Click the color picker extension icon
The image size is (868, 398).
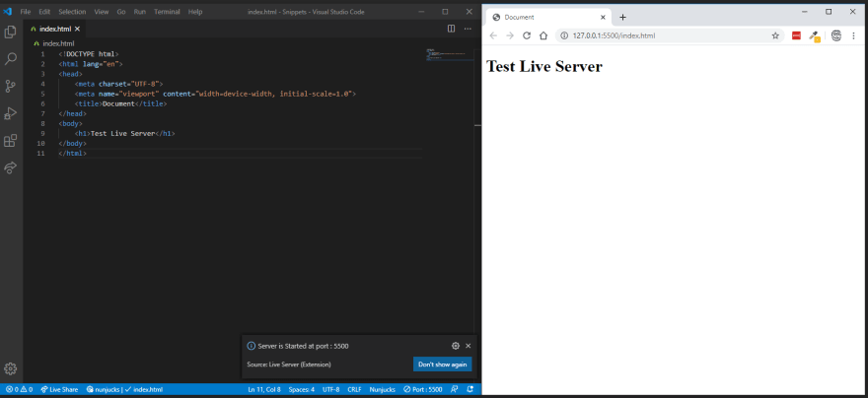point(814,36)
